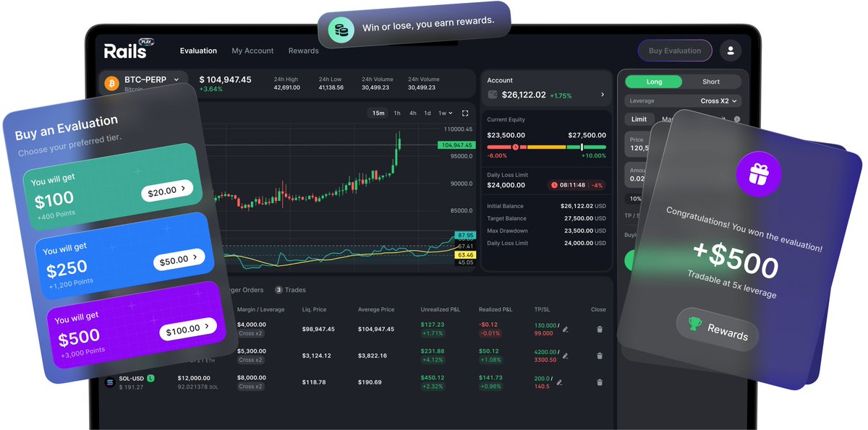The width and height of the screenshot is (868, 430).
Task: Edit TP/SL for 200.0 / 140.5 row
Action: pyautogui.click(x=559, y=382)
